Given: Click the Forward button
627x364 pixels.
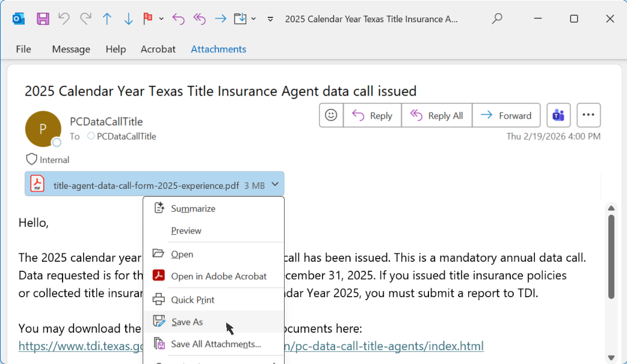Looking at the screenshot, I should pyautogui.click(x=506, y=116).
